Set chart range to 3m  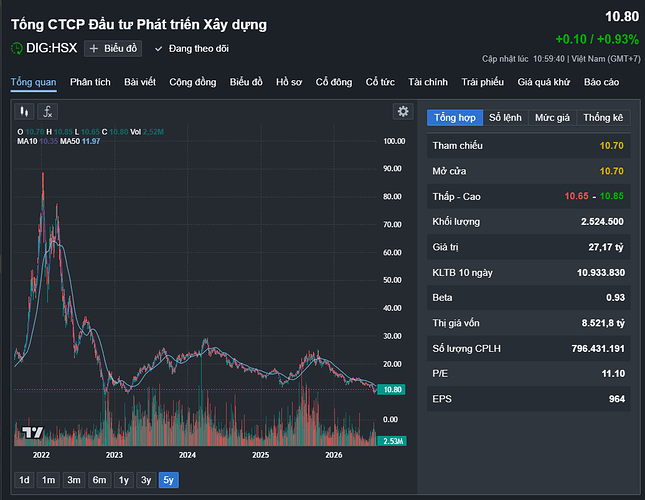[74, 480]
